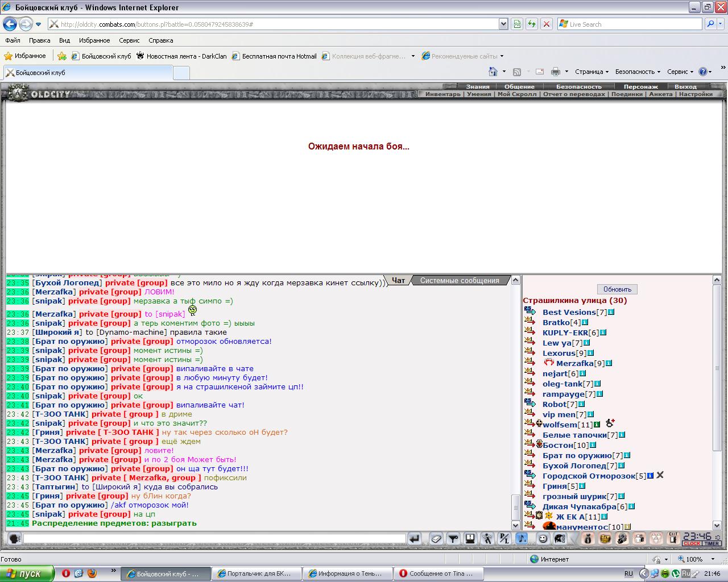
Task: Open the Безопасность command bar dropdown
Action: coord(638,72)
